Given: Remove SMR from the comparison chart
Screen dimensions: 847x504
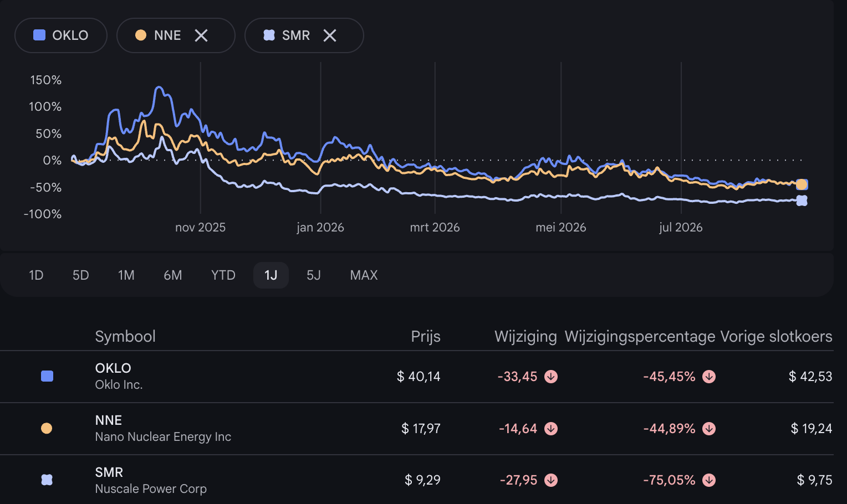Looking at the screenshot, I should click(330, 35).
